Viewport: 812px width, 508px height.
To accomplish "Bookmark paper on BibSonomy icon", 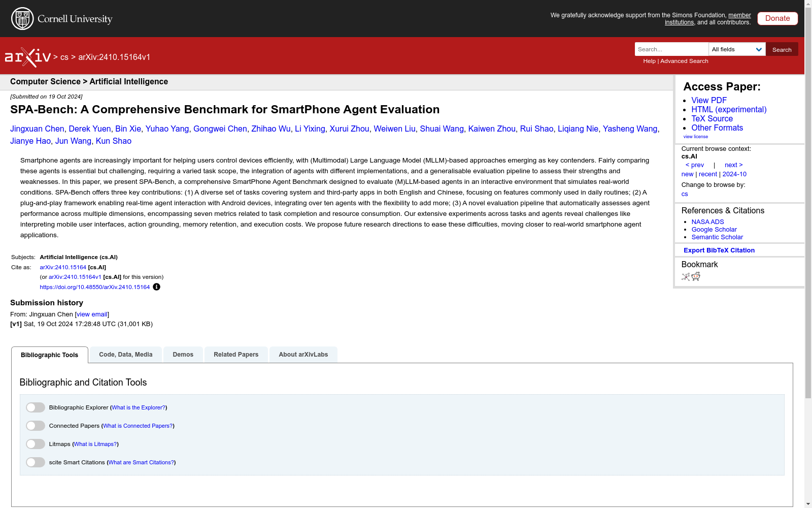I will (686, 277).
